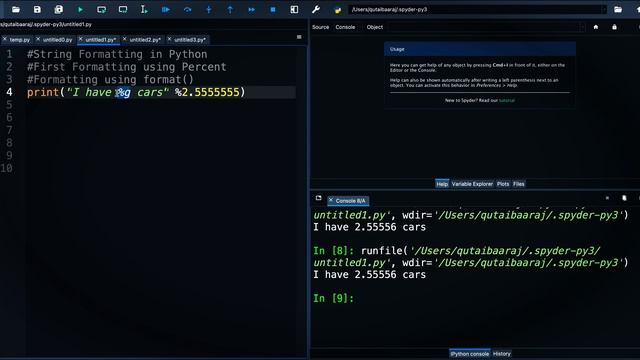Close the Console 8/A tab

[331, 200]
